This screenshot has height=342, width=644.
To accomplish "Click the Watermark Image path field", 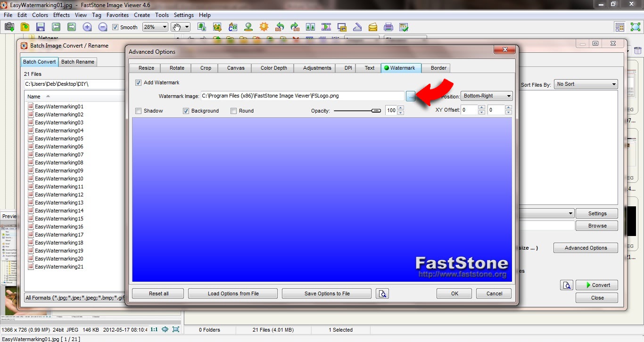I will click(302, 96).
